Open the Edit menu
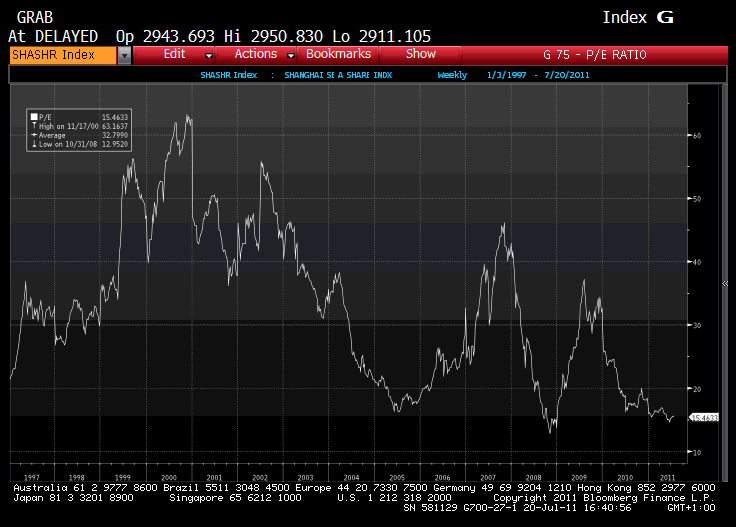 pos(174,54)
